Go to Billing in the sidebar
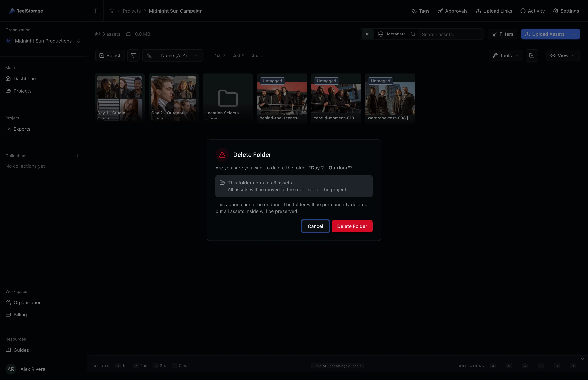The height and width of the screenshot is (380, 588). (x=20, y=315)
